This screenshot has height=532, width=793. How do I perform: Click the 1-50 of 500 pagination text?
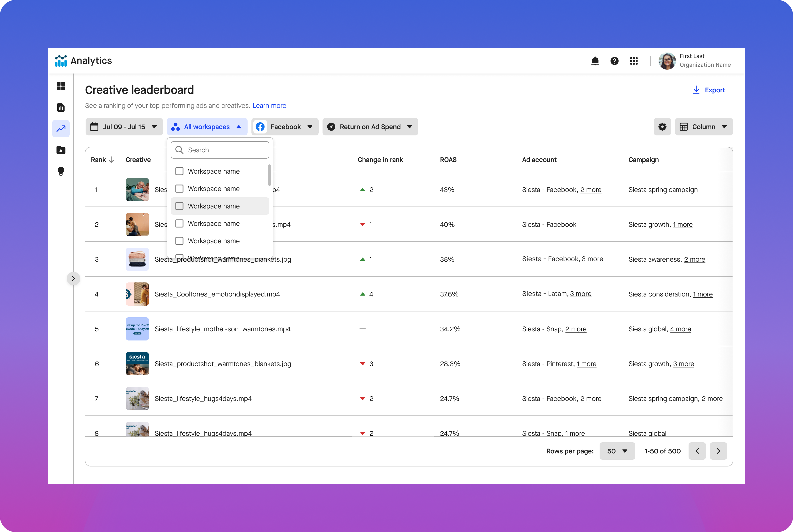click(662, 451)
